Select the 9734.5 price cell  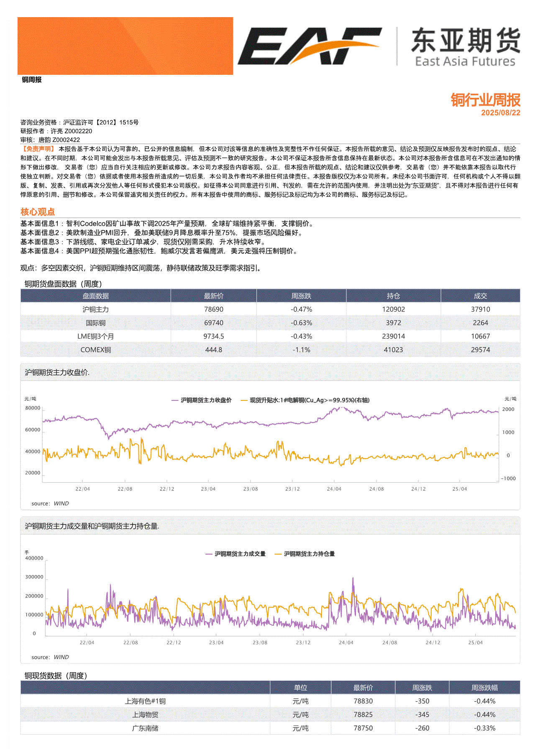tap(214, 336)
